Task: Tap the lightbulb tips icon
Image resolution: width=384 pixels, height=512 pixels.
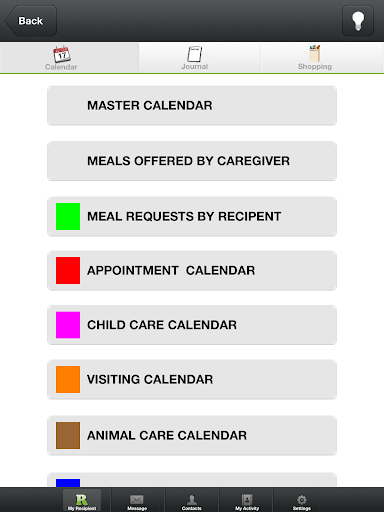Action: coord(358,21)
